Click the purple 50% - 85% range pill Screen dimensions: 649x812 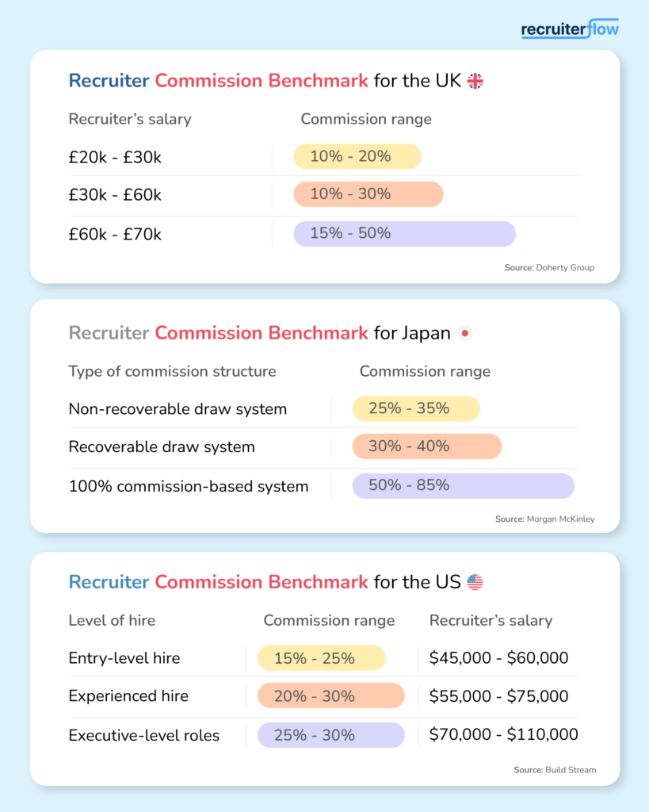pos(464,486)
